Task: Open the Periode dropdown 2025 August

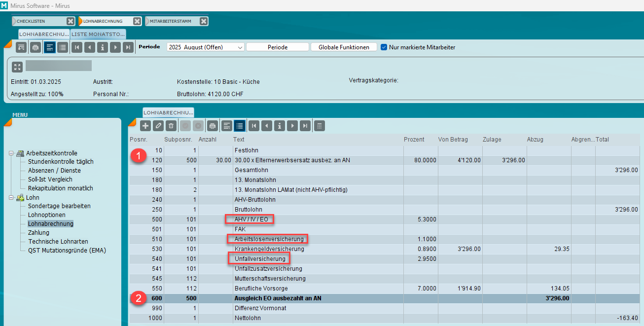Action: tap(205, 47)
